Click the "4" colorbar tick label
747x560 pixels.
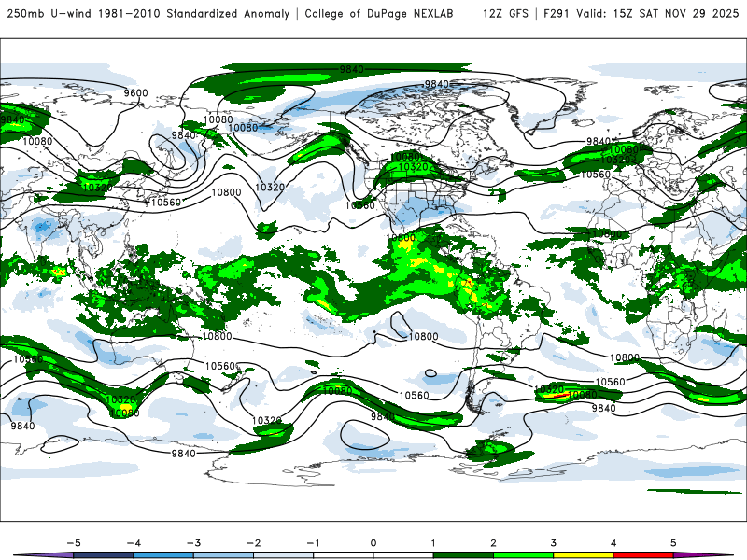pos(613,543)
